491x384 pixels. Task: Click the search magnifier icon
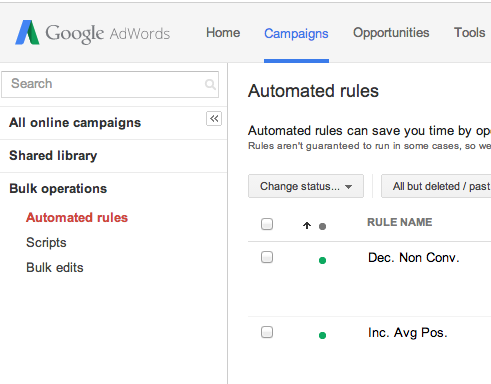(210, 84)
